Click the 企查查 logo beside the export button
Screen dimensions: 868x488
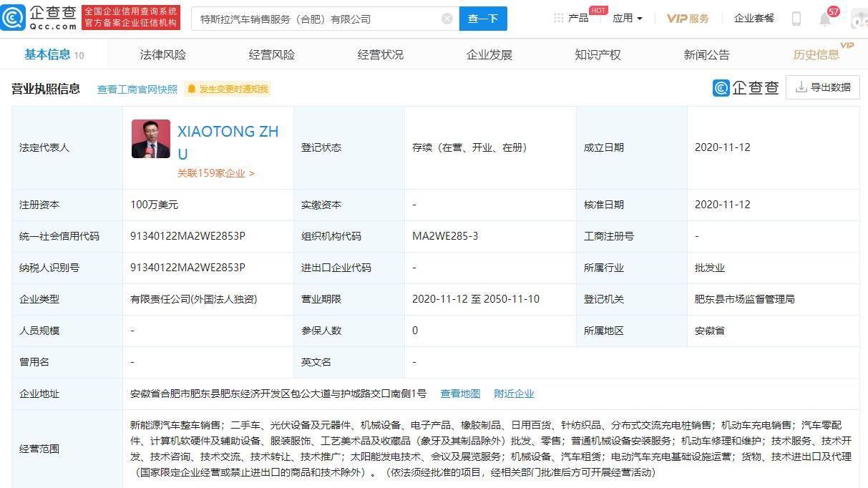(x=746, y=87)
